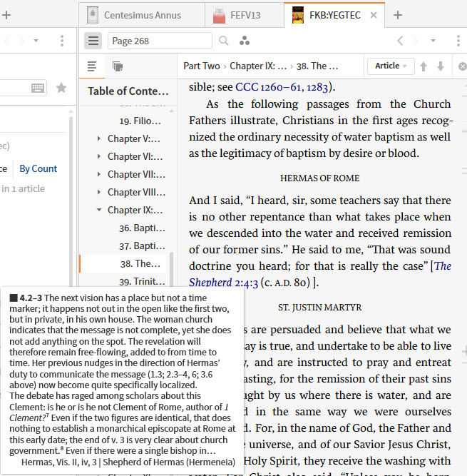Expand Chapter VIII in the contents tree
The height and width of the screenshot is (476, 467).
pos(99,192)
